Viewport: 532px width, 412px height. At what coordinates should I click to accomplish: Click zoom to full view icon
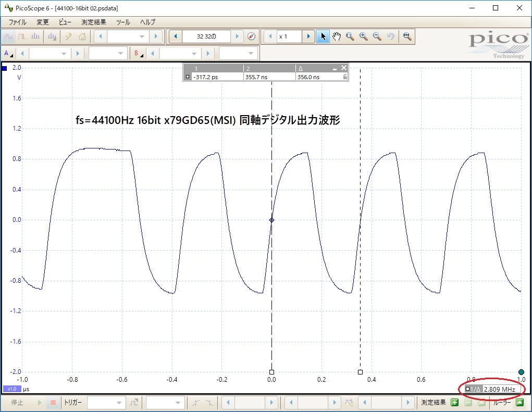tap(407, 36)
